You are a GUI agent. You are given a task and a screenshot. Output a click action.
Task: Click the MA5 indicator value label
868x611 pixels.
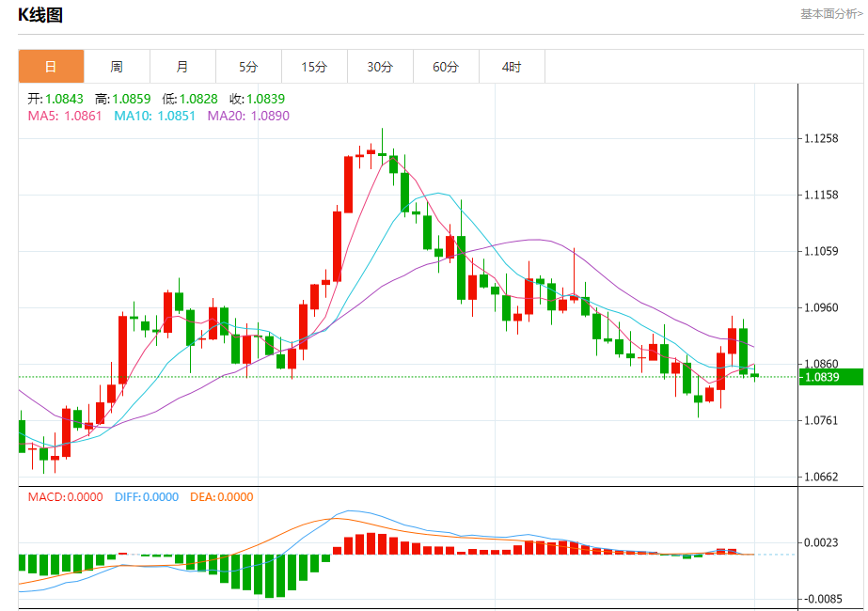(65, 116)
